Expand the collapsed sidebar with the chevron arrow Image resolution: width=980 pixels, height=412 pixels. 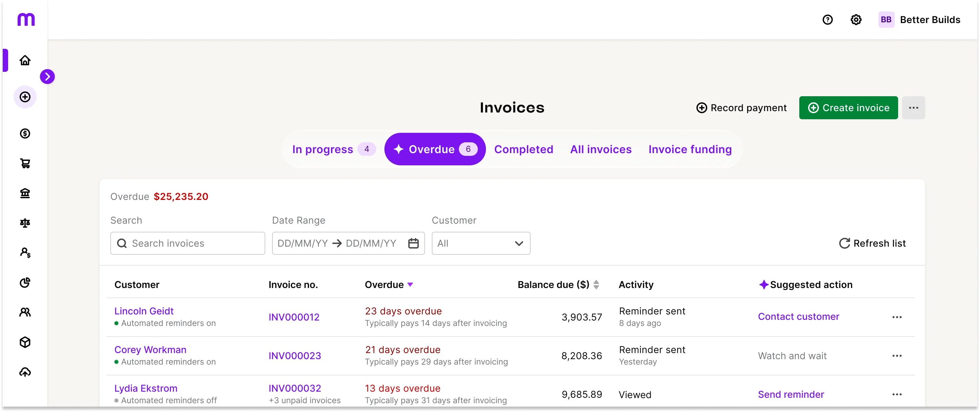(48, 76)
